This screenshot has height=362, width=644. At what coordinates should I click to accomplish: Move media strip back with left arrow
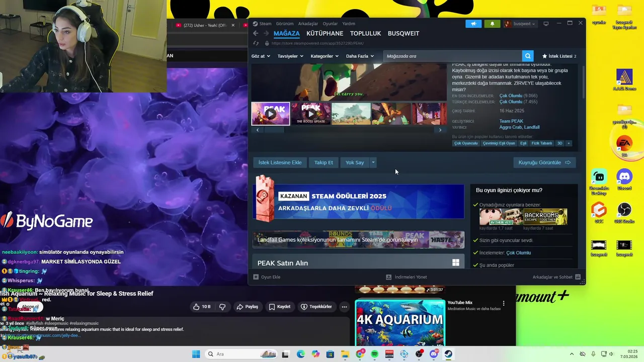click(x=258, y=130)
